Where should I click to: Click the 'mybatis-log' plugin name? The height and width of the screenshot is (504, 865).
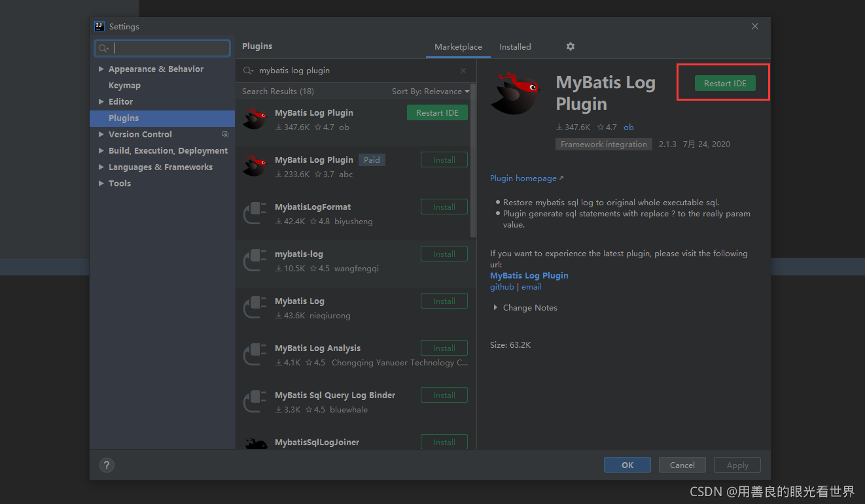click(299, 254)
